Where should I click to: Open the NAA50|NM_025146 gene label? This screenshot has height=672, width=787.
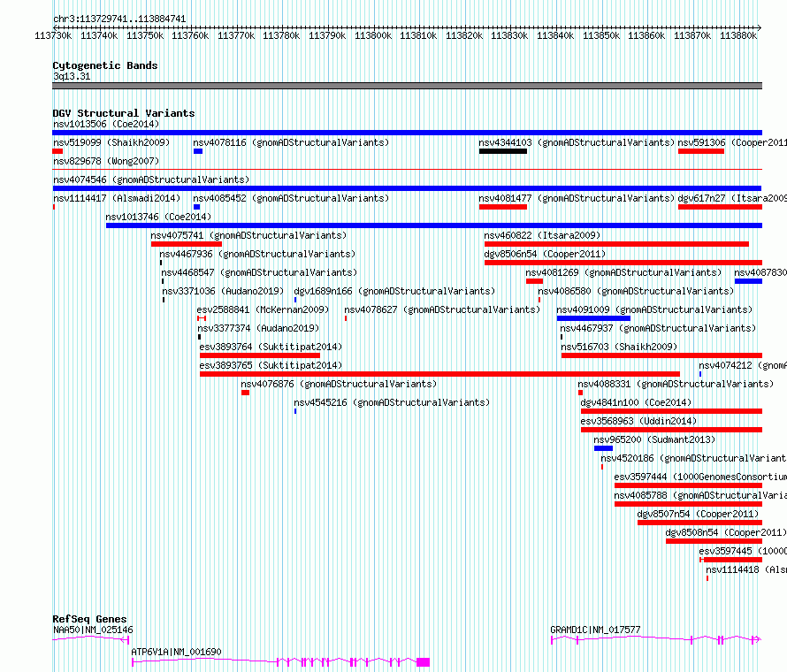94,630
